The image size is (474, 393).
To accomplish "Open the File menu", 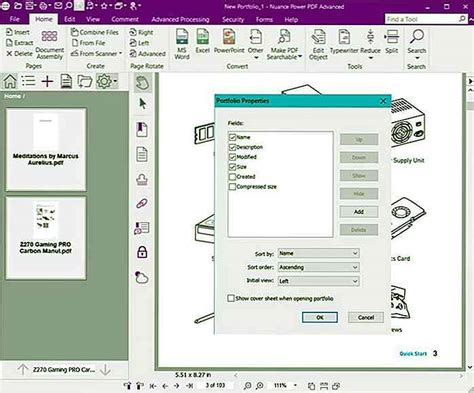I will (x=14, y=19).
